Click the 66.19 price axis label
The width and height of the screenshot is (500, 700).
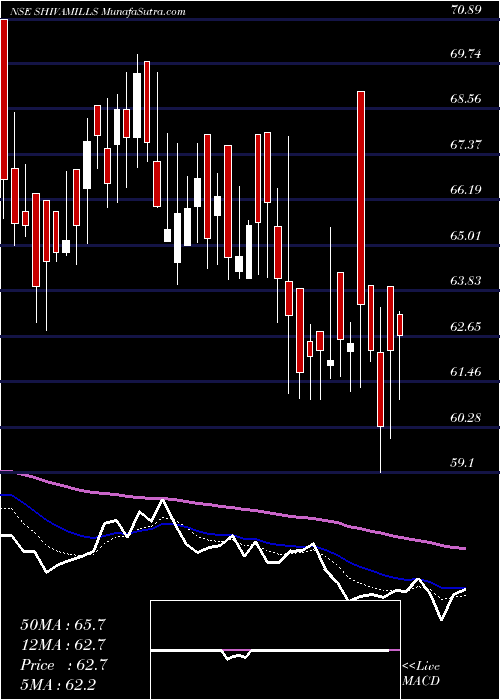point(466,189)
